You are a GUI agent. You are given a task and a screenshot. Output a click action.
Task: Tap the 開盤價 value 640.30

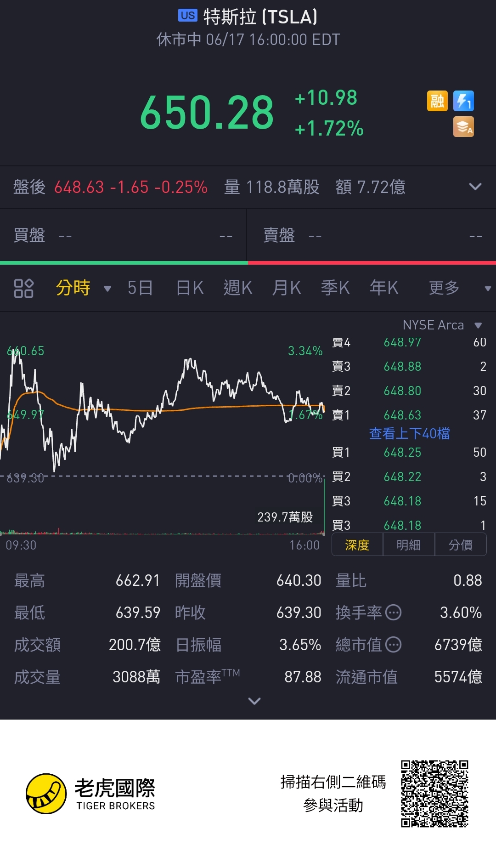click(x=299, y=581)
